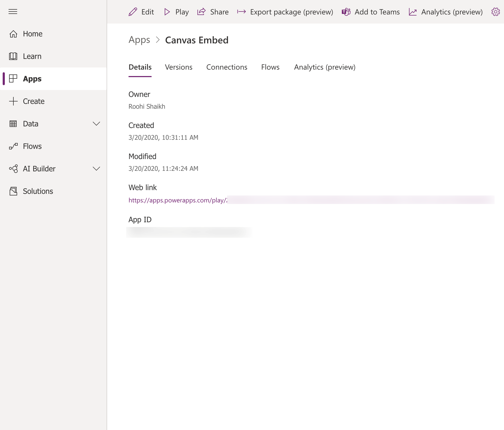Expand the AI Builder section chevron
The width and height of the screenshot is (504, 430).
(x=96, y=169)
